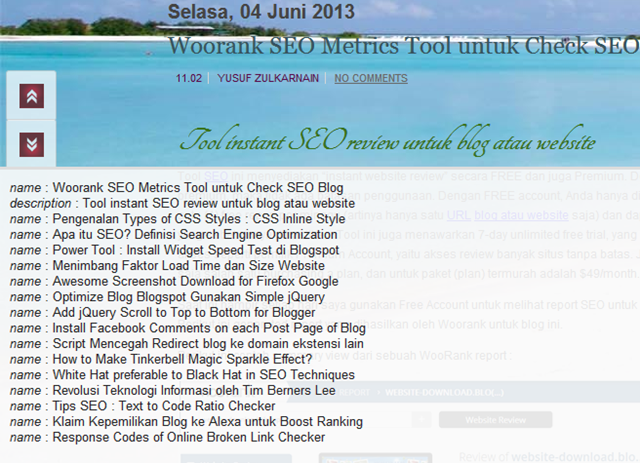Select row Install Facebook Comments on each Post Page

click(187, 328)
